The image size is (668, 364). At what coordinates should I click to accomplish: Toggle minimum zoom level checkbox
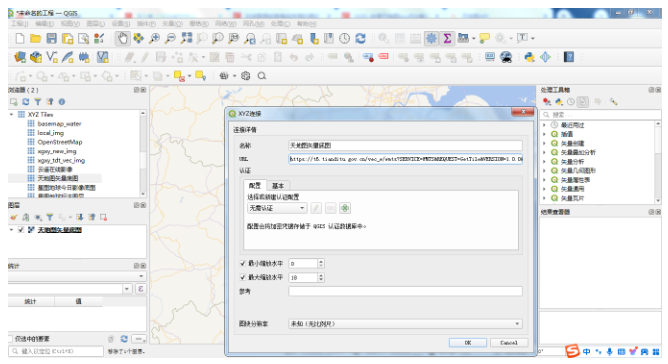pyautogui.click(x=242, y=263)
